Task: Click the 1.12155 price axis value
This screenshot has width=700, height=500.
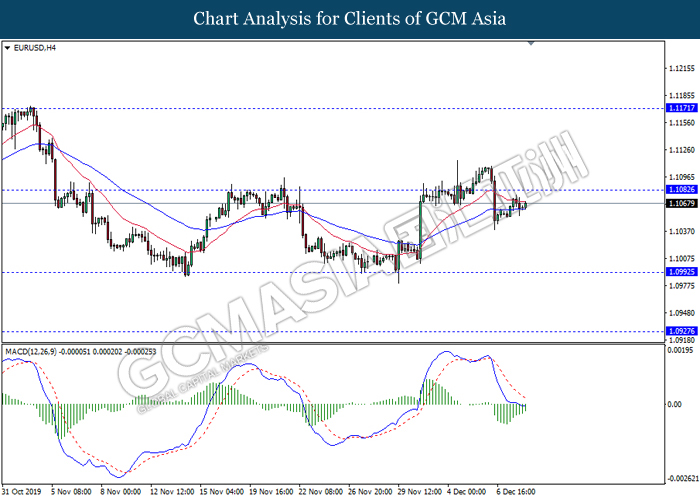Action: click(681, 68)
